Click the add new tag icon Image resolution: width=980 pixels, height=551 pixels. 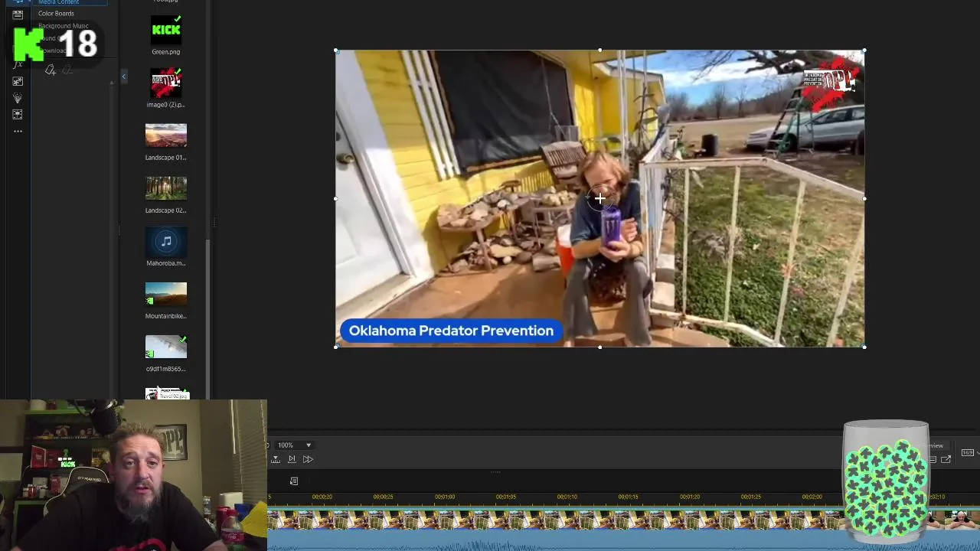[x=51, y=70]
